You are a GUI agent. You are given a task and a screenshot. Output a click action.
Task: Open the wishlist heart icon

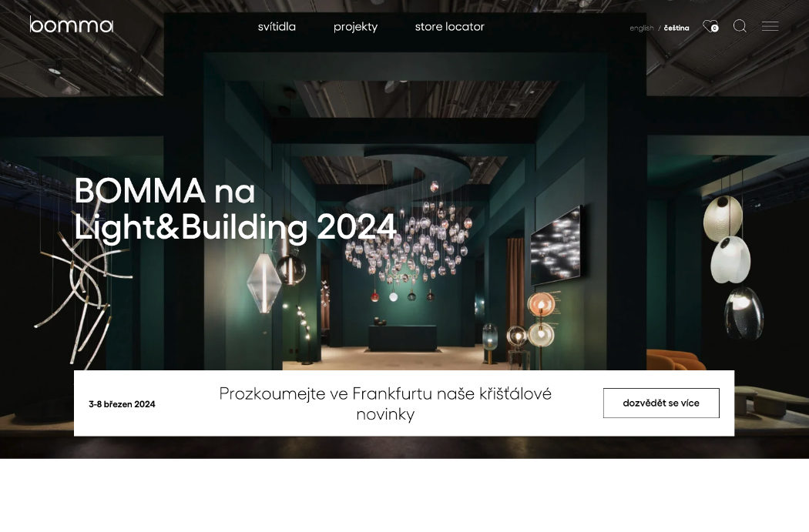tap(709, 25)
